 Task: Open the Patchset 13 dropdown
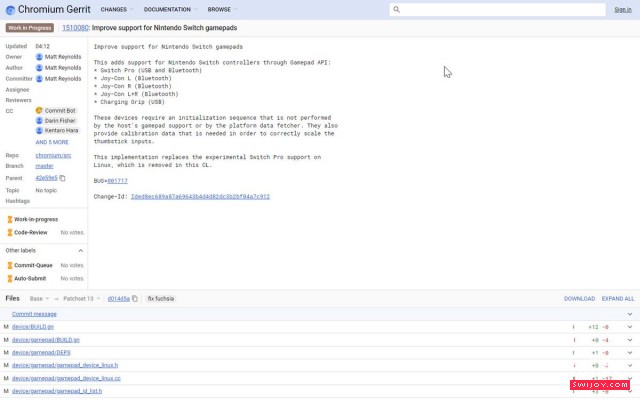[x=81, y=299]
